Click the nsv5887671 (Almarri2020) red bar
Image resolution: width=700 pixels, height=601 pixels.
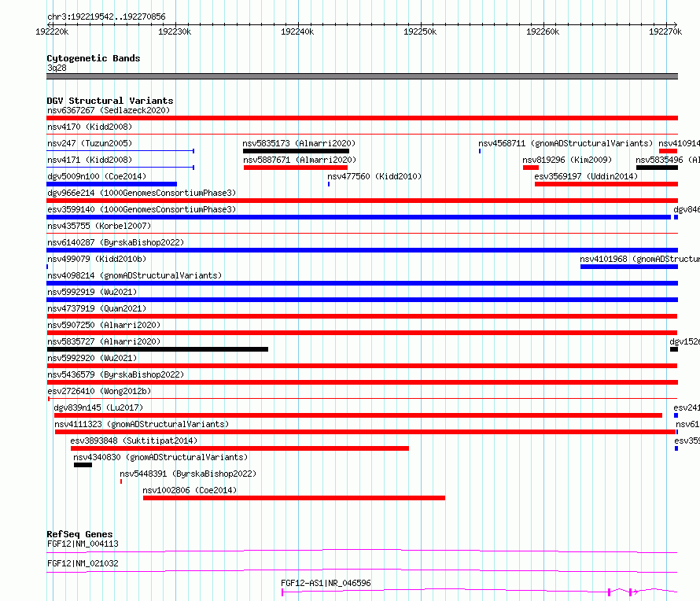pyautogui.click(x=296, y=168)
